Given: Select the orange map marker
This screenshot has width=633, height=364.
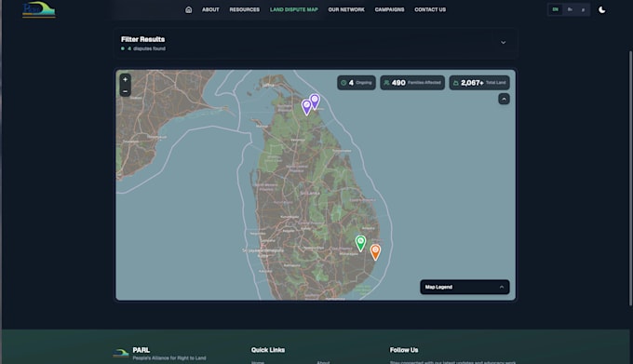Looking at the screenshot, I should coord(375,252).
